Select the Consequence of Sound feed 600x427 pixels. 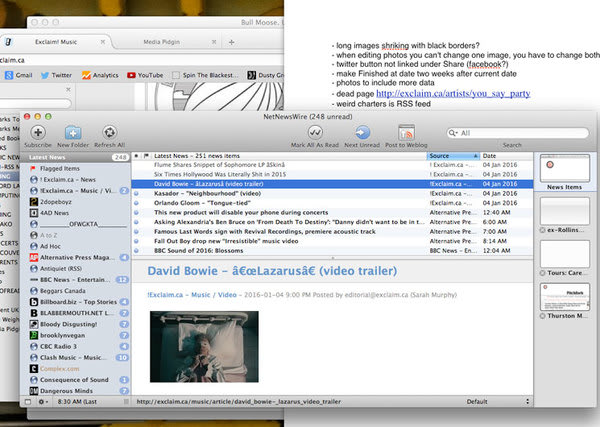[75, 380]
